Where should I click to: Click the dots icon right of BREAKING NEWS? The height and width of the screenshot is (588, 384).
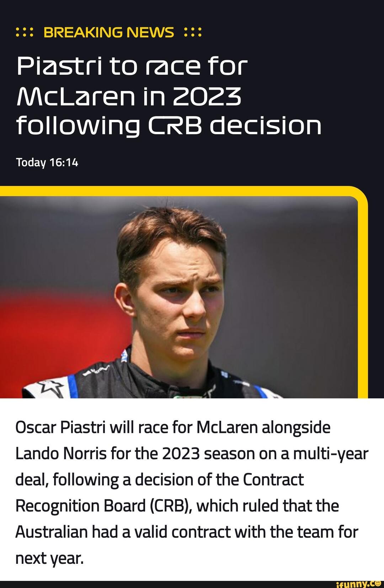coord(193,32)
